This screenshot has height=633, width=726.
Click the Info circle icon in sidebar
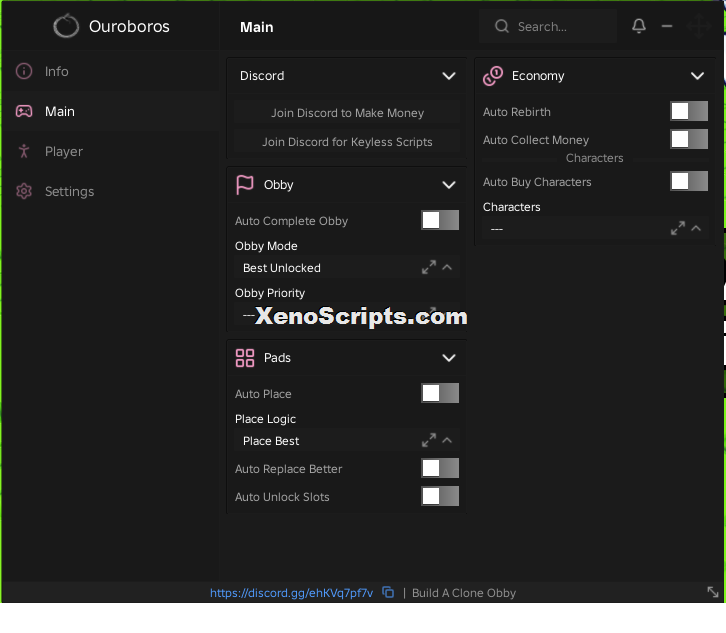click(x=24, y=71)
